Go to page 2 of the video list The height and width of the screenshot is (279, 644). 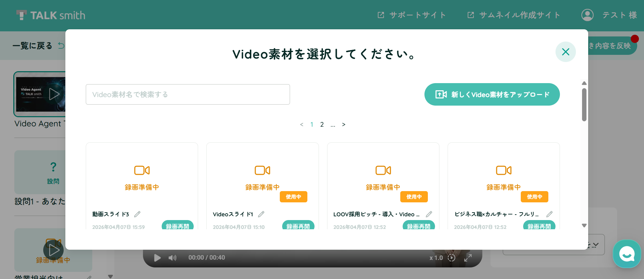click(322, 125)
